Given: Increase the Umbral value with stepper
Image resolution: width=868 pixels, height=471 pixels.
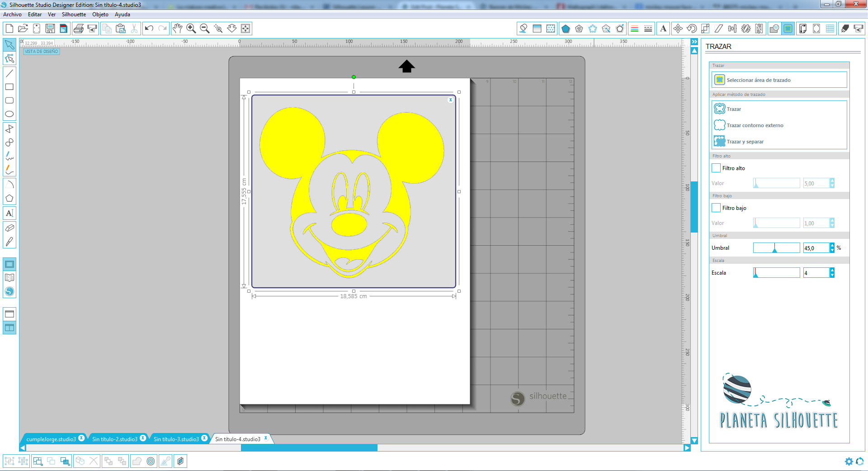Looking at the screenshot, I should pyautogui.click(x=832, y=245).
